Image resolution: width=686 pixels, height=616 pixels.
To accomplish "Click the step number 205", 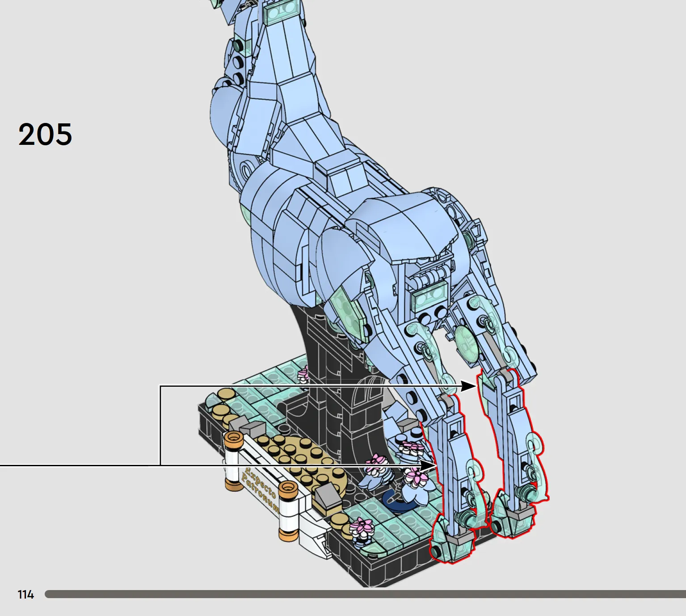I will point(45,134).
